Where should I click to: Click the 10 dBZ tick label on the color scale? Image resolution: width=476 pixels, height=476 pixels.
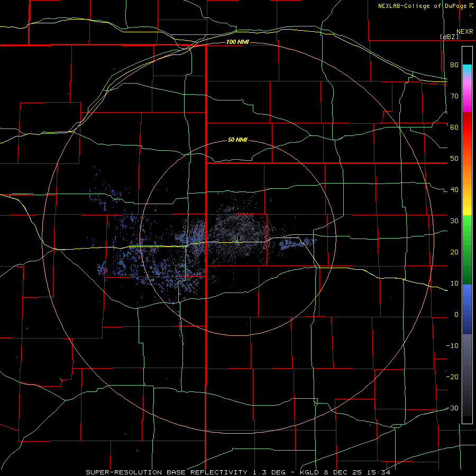tap(454, 283)
